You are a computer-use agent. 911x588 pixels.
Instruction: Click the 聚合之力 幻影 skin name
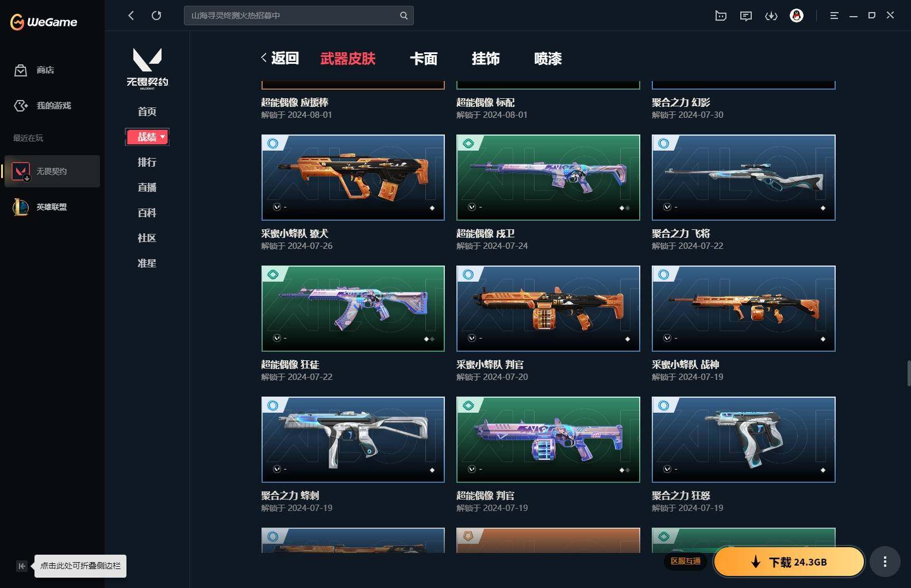[x=681, y=102]
